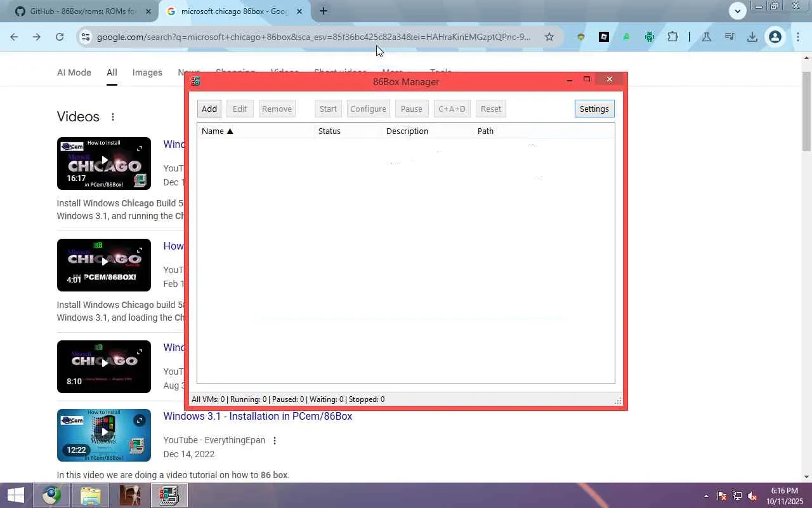Open Chrome from the taskbar
This screenshot has width=812, height=508.
tap(51, 495)
